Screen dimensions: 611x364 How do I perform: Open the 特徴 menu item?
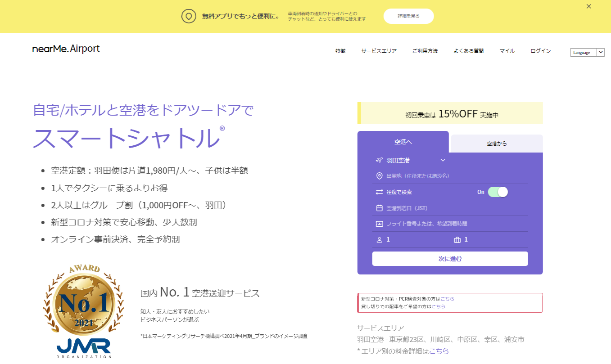pyautogui.click(x=340, y=51)
